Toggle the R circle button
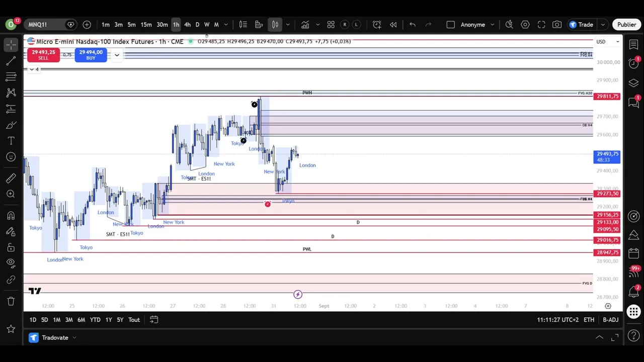The image size is (644, 362). (x=345, y=25)
